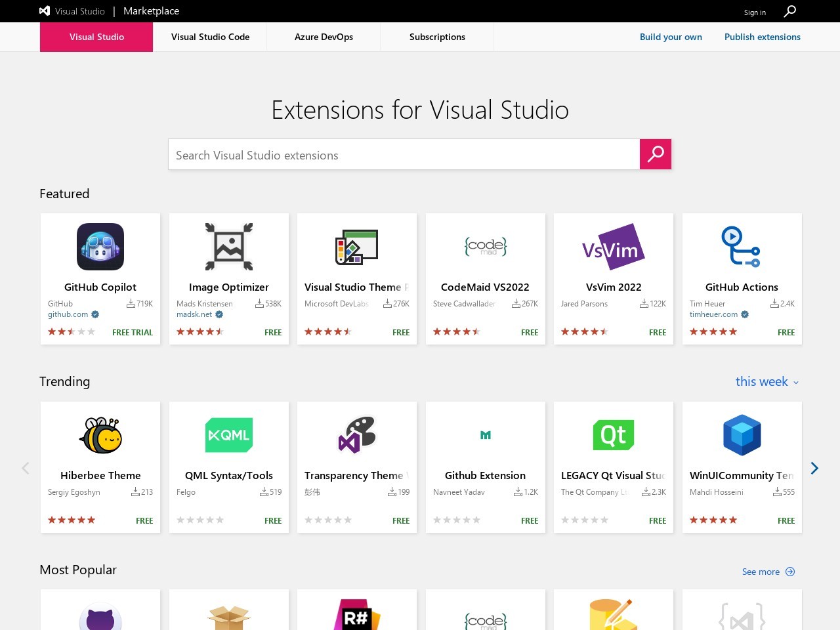This screenshot has width=840, height=630.
Task: Click the verified publisher badge for github.com
Action: pos(94,314)
